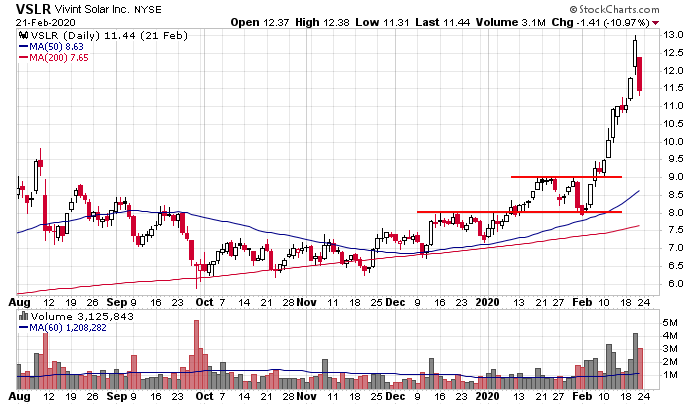Screen dimensions: 700x405
Task: Click the 10.0 price axis label
Action: click(673, 142)
